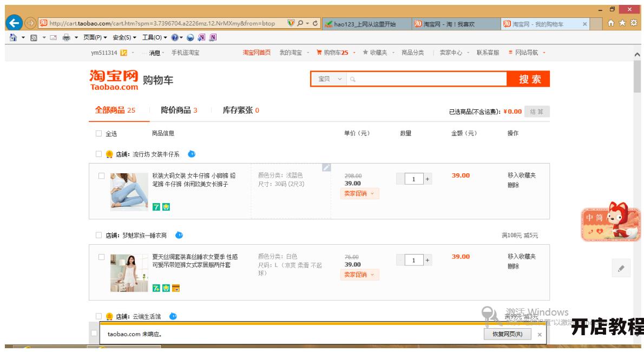Click 恢复网页(R) to recover the page
Image resolution: width=644 pixels, height=352 pixels.
click(x=507, y=334)
